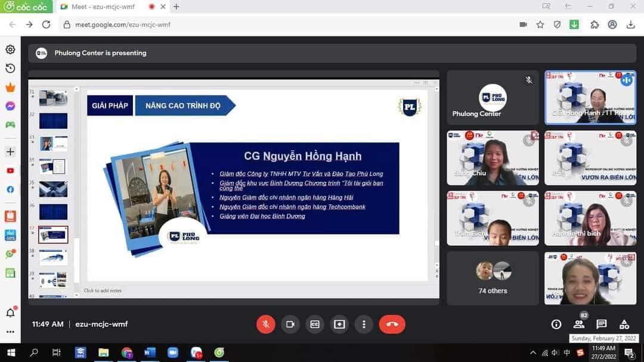Open a new tab with the plus button
This screenshot has height=362, width=644.
point(176,7)
